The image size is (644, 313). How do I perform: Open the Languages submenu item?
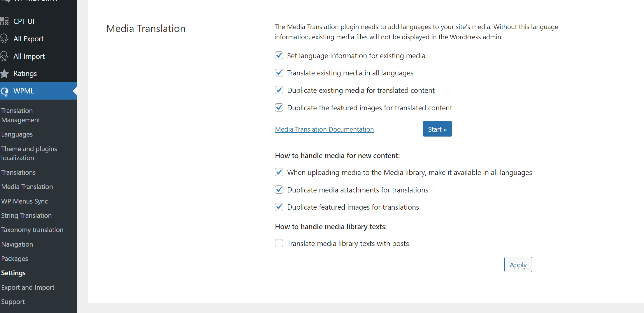(17, 134)
